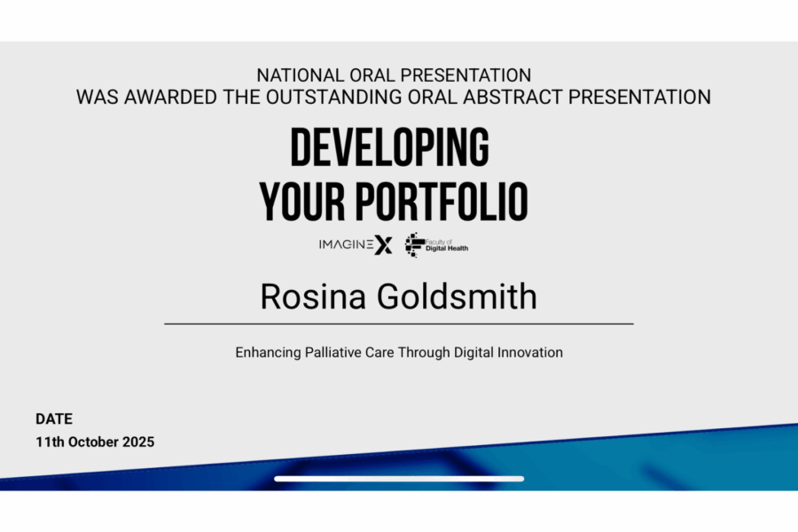Select the 'DEVELOPING' headline text
The image size is (798, 532).
pos(390,147)
